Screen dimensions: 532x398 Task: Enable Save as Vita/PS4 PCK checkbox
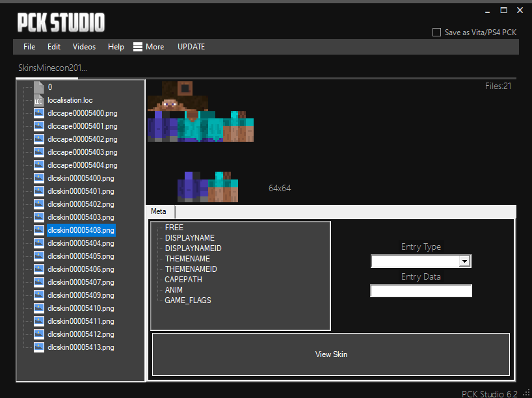(x=436, y=33)
